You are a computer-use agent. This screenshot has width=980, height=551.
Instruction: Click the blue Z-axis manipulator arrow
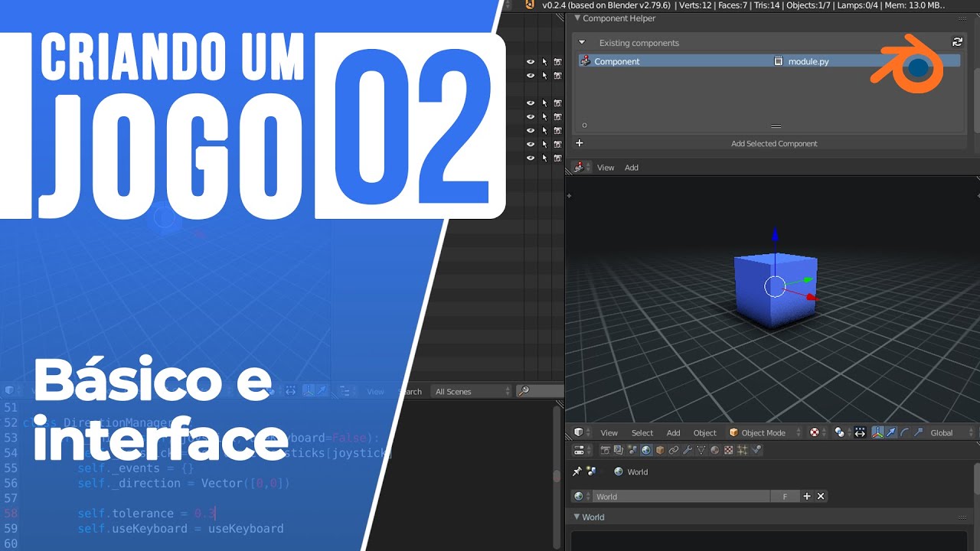pos(775,236)
